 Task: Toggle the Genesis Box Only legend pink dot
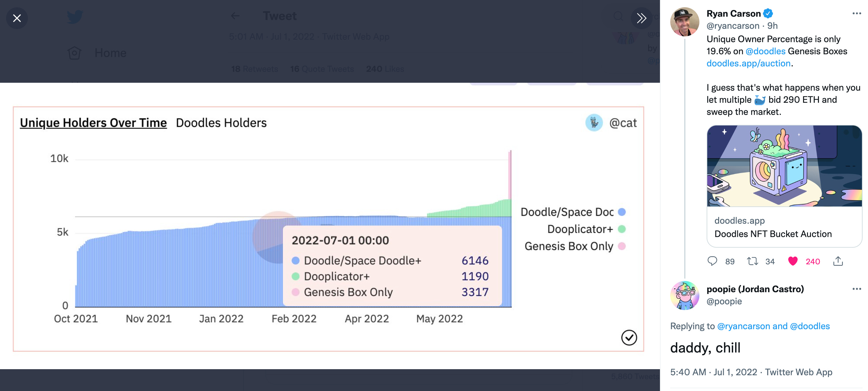pyautogui.click(x=622, y=246)
